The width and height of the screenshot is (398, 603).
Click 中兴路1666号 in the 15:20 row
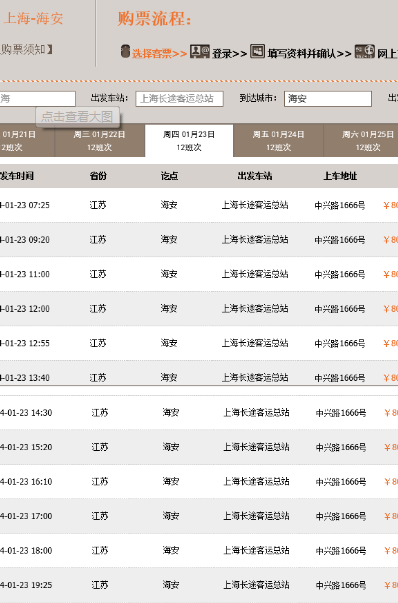(x=341, y=447)
